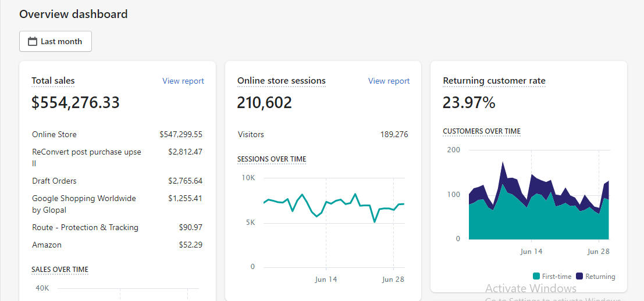Open the Last month date range picker
The image size is (644, 301).
point(55,42)
